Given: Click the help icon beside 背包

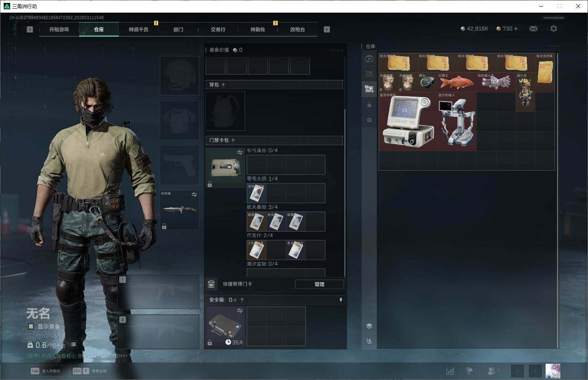Looking at the screenshot, I should tap(223, 85).
